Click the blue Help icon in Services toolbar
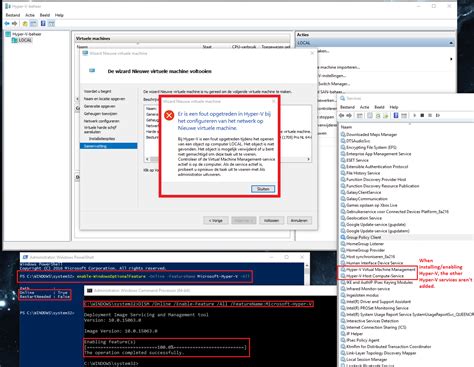Screen dimensions: 474x367 coord(396,115)
